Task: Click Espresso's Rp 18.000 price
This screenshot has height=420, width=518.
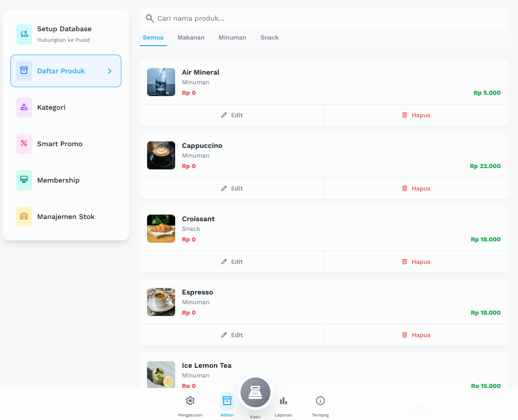Action: pos(486,312)
